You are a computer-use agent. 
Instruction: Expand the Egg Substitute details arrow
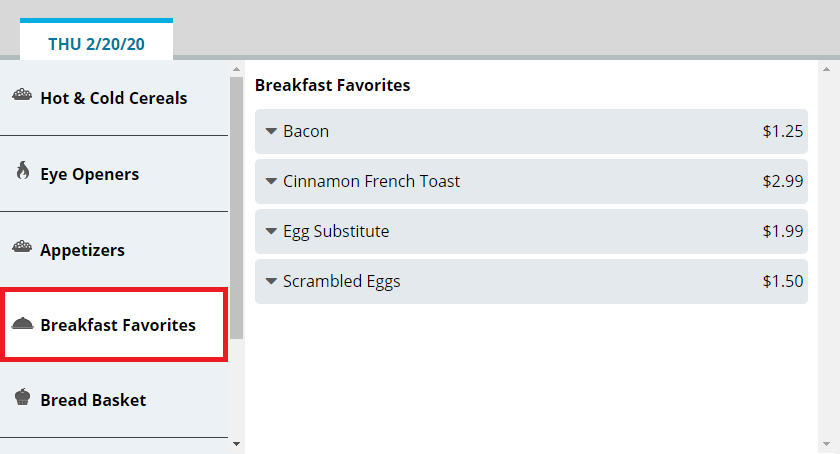click(271, 232)
